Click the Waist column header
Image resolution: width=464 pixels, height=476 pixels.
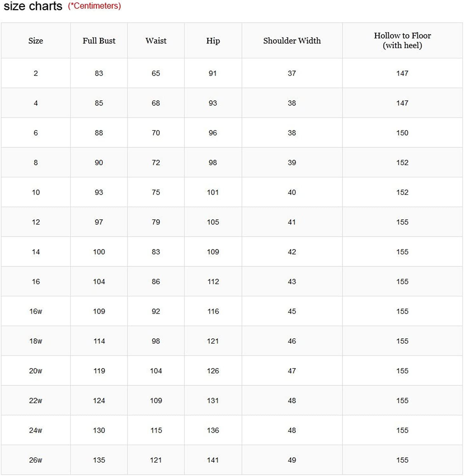pyautogui.click(x=156, y=41)
